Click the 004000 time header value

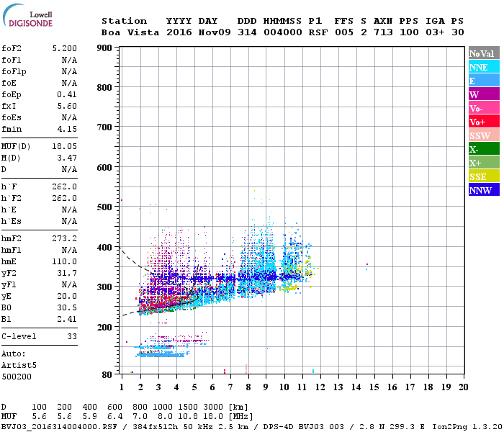click(x=282, y=32)
